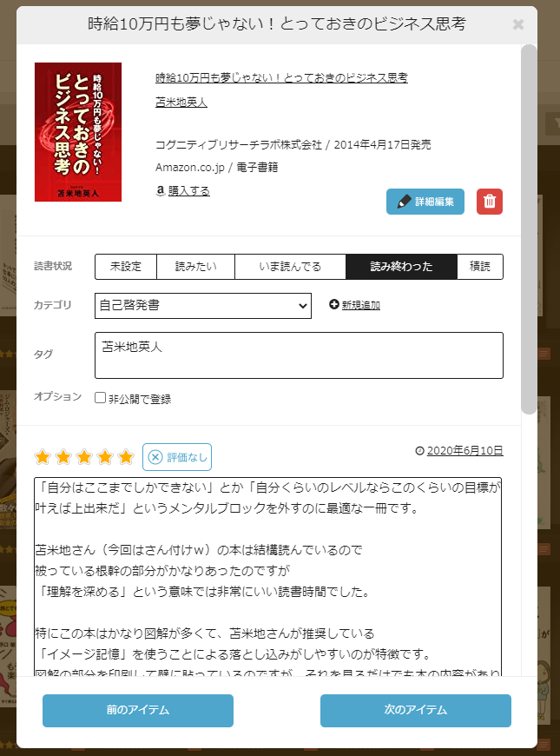Clear rating with the 評価なし button

[177, 457]
